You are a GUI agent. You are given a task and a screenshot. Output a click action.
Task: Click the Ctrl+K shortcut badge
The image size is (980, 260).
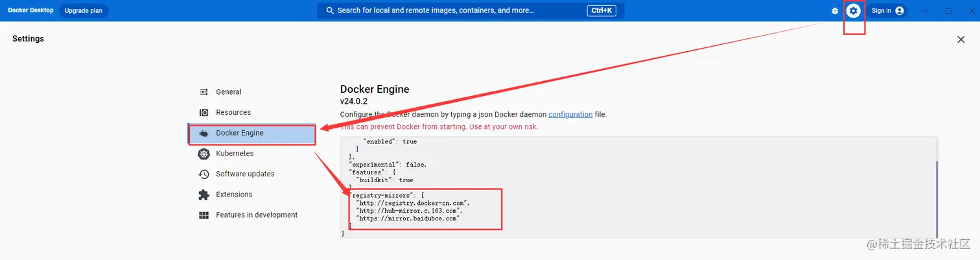pyautogui.click(x=601, y=10)
